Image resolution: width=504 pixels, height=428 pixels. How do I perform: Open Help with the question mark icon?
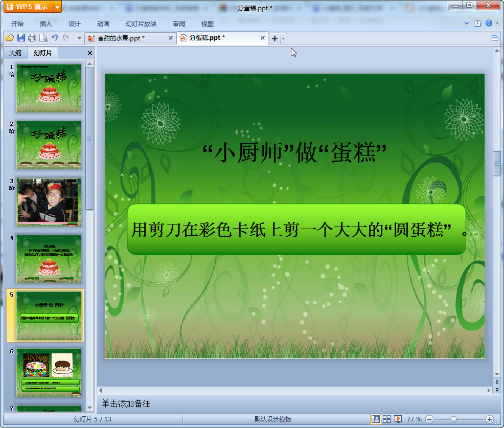[489, 23]
